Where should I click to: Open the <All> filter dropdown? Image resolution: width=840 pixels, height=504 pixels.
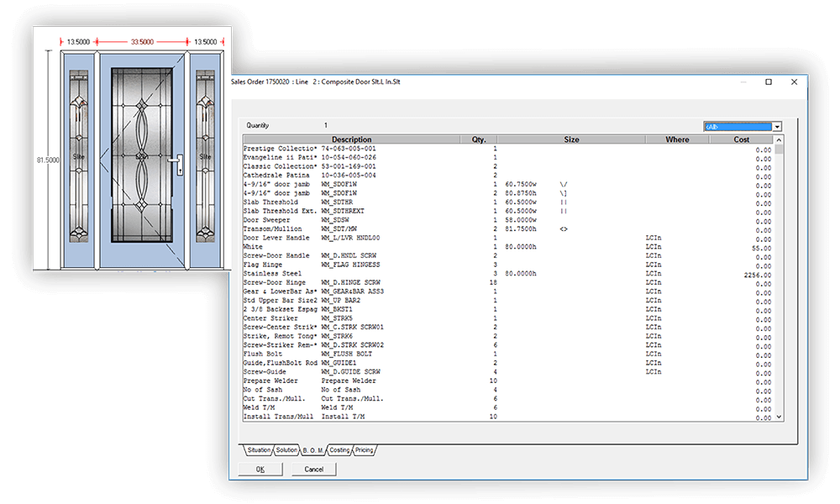[738, 125]
